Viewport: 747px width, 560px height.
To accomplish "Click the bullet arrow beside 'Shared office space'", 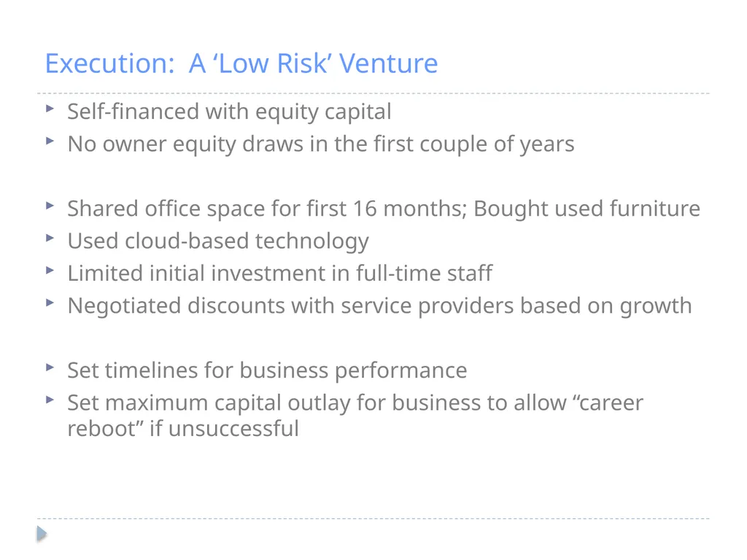I will 50,206.
